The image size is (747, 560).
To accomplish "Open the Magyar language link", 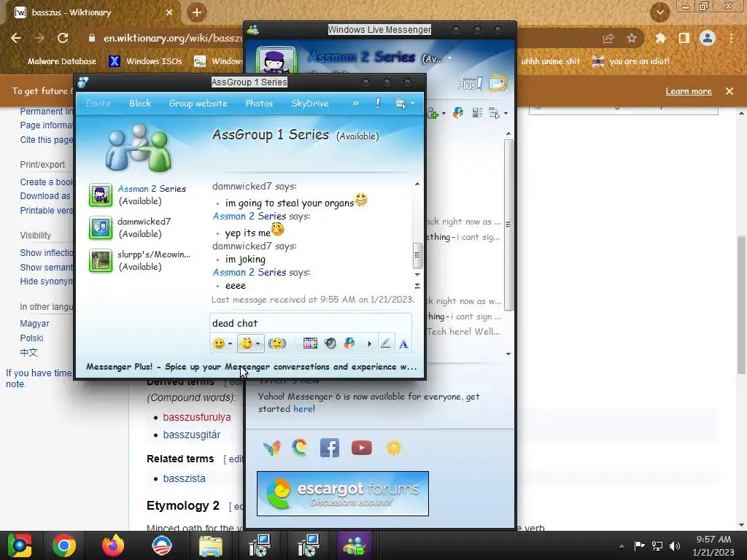I will [x=34, y=323].
